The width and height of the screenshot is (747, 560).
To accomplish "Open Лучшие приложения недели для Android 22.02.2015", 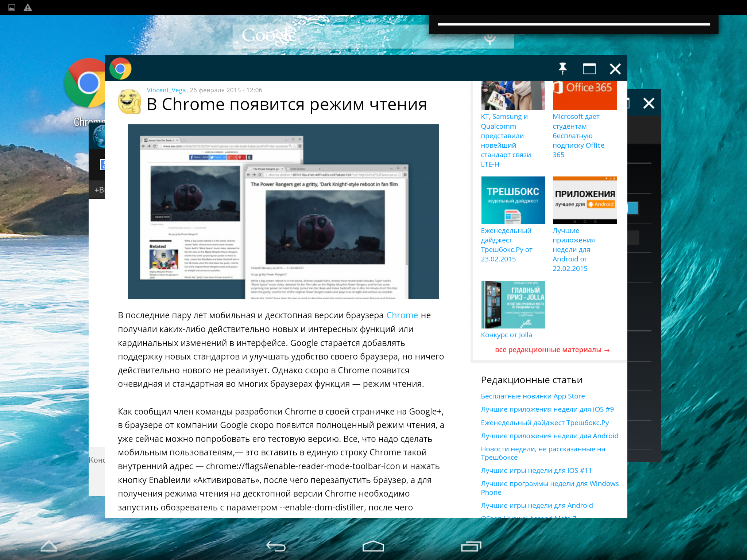I will tap(574, 249).
